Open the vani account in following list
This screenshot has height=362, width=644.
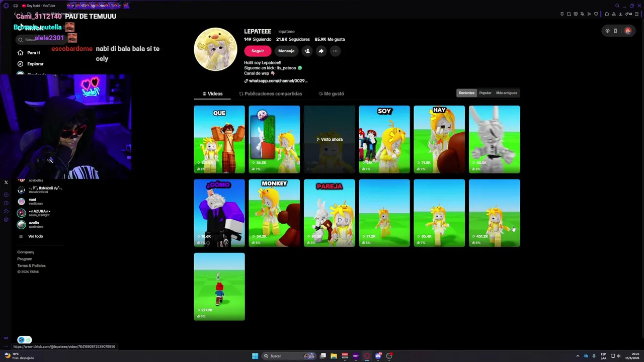30,202
